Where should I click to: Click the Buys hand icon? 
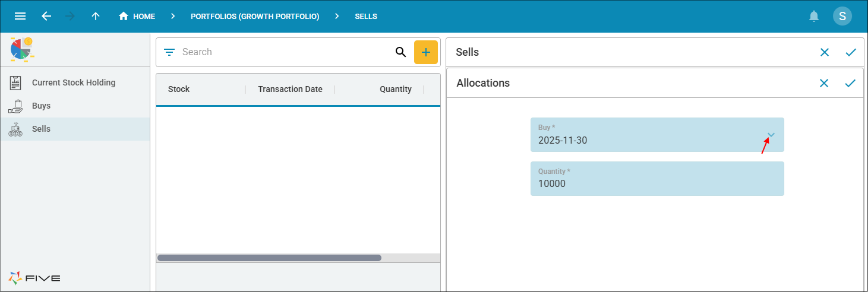(x=15, y=106)
